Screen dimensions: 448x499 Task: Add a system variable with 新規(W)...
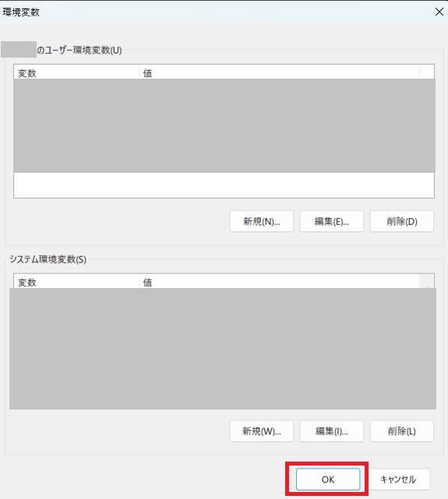(262, 431)
